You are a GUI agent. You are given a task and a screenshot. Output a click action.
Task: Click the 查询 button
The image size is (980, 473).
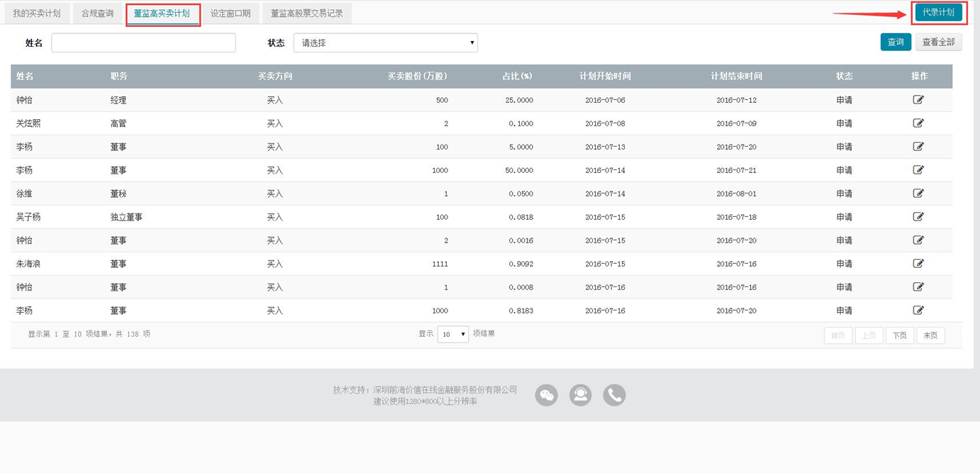pyautogui.click(x=896, y=42)
